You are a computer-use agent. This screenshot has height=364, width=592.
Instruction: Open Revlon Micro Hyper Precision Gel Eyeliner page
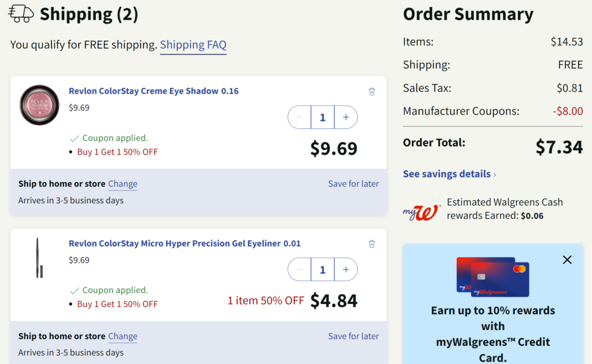pos(184,243)
